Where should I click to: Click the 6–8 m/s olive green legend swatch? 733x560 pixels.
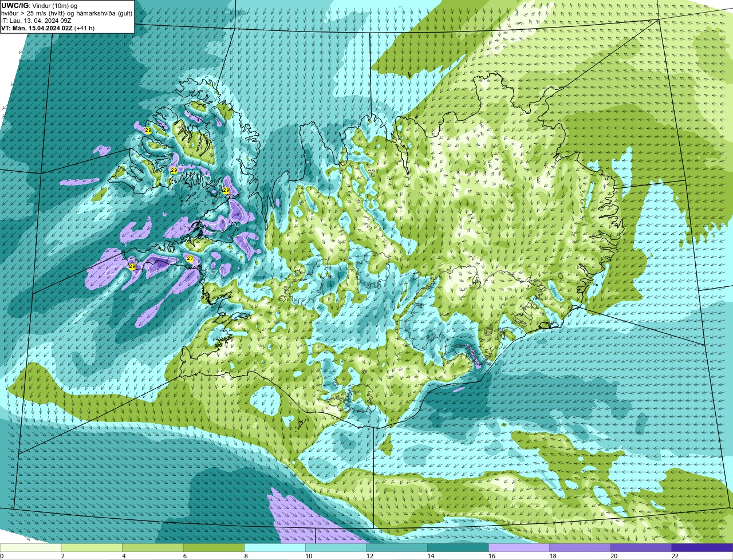214,548
